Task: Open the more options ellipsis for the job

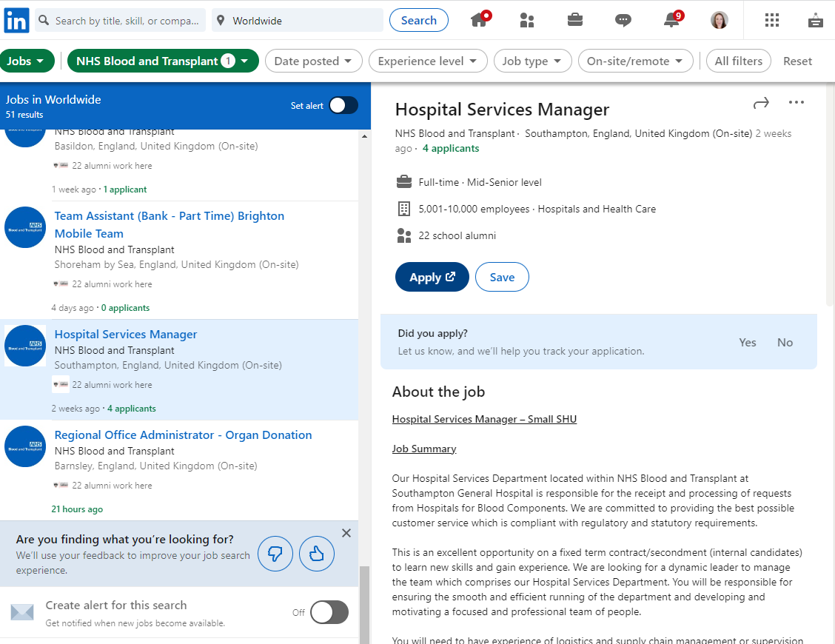Action: 796,102
